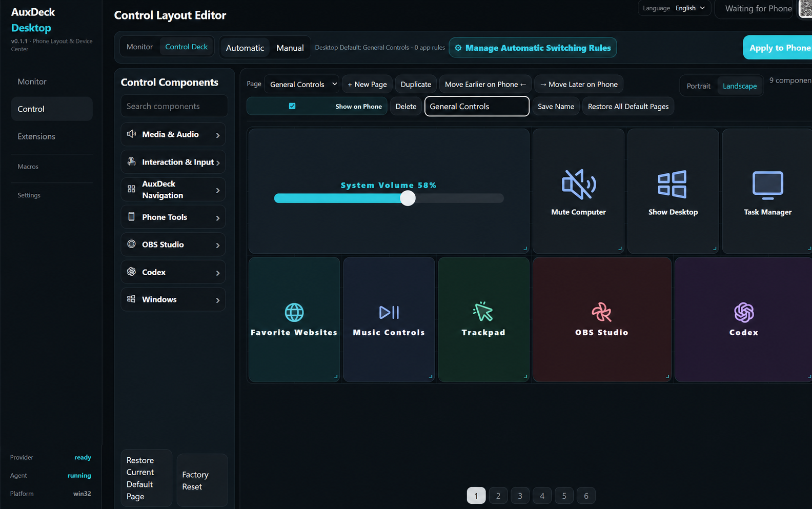
Task: Click the play-pause icon on Music Controls tile
Action: (389, 312)
